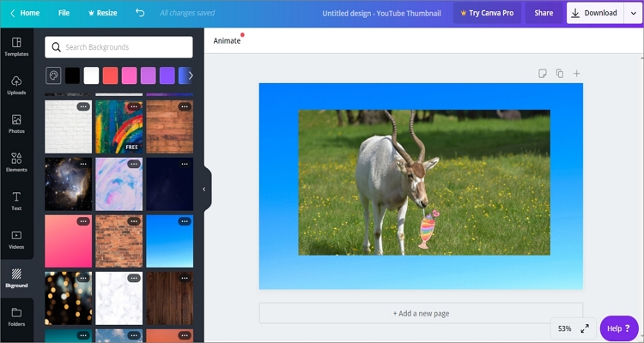This screenshot has width=644, height=343.
Task: Open the Resize menu
Action: coord(103,13)
